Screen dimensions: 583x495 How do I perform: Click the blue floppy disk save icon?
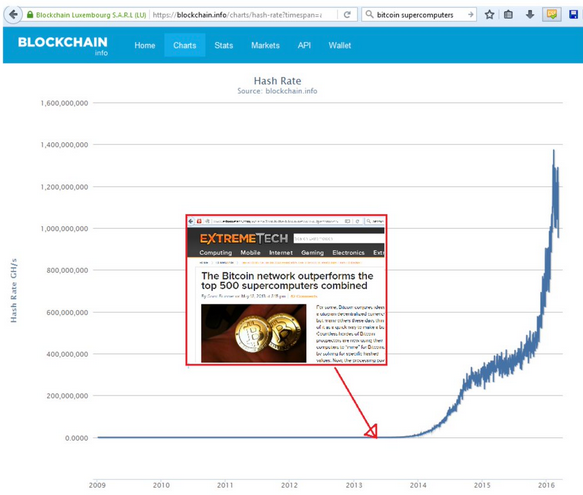click(574, 15)
